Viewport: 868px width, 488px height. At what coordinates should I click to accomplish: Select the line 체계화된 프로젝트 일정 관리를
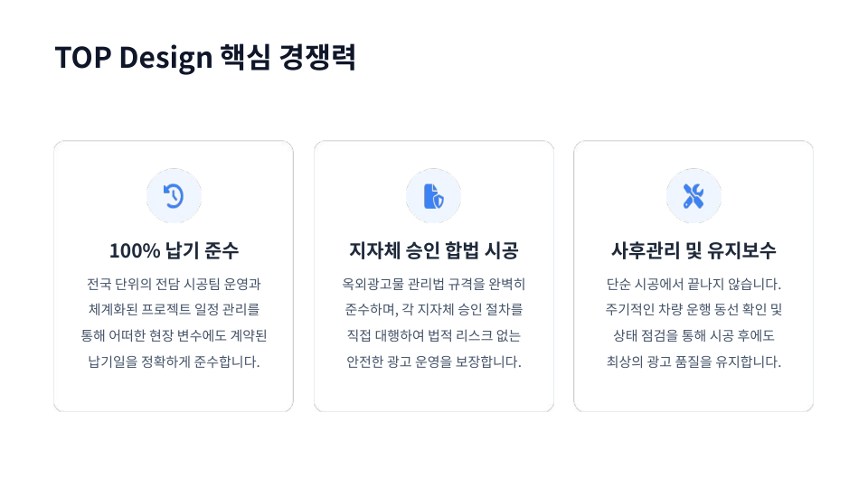coord(174,310)
